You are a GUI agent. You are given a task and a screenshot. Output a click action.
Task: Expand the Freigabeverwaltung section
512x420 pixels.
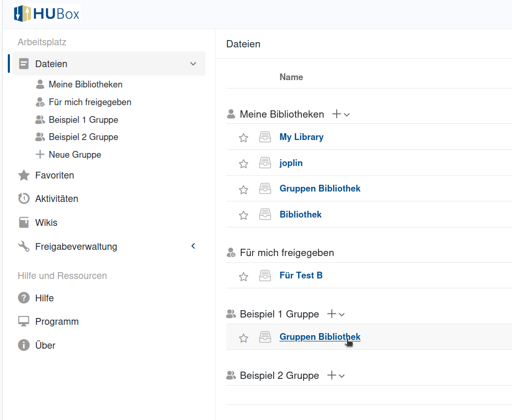[193, 246]
